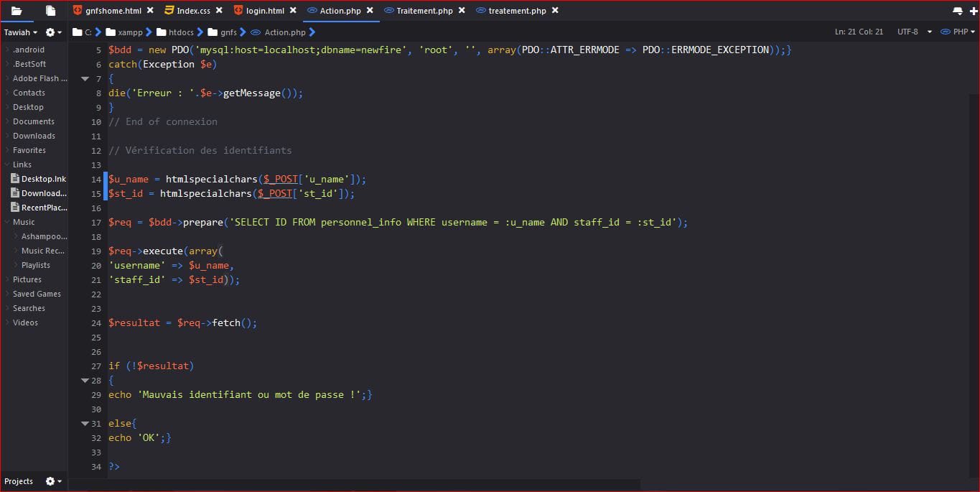Collapse the code fold at line 28
This screenshot has width=980, height=492.
85,380
